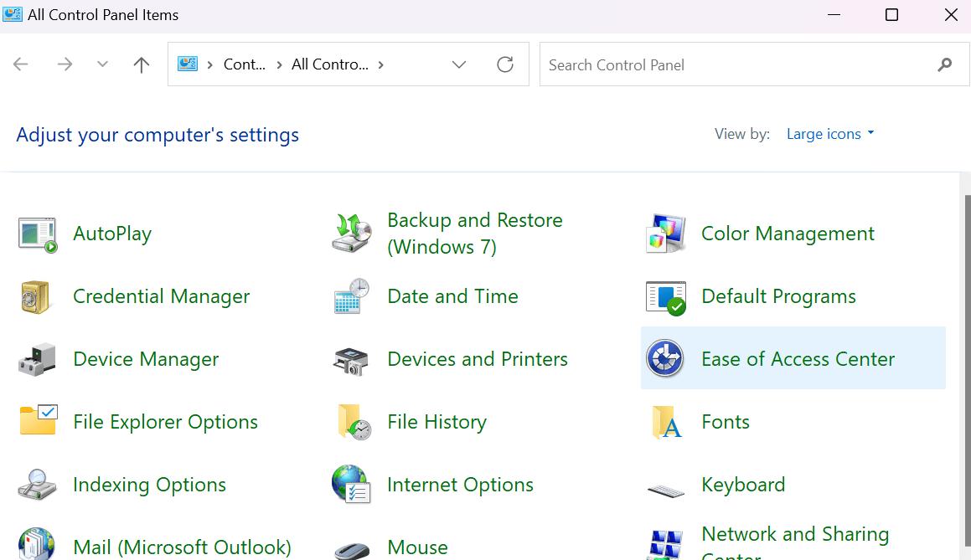Open the address bar history dropdown chevron
This screenshot has height=560, width=971.
[459, 65]
